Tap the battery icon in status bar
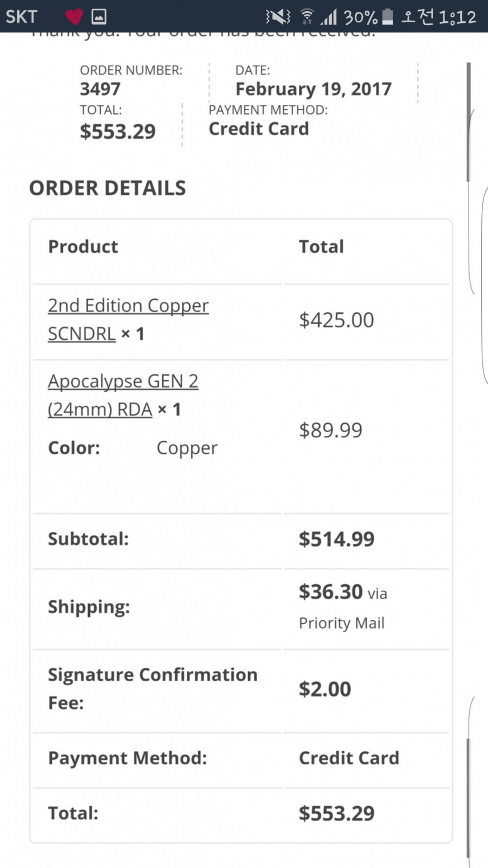488x868 pixels. [x=388, y=17]
